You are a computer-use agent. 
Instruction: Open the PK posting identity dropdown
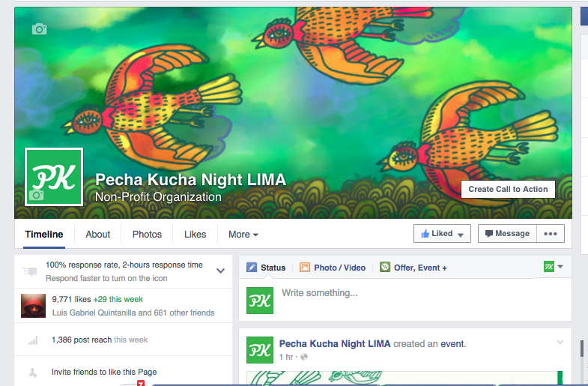553,267
